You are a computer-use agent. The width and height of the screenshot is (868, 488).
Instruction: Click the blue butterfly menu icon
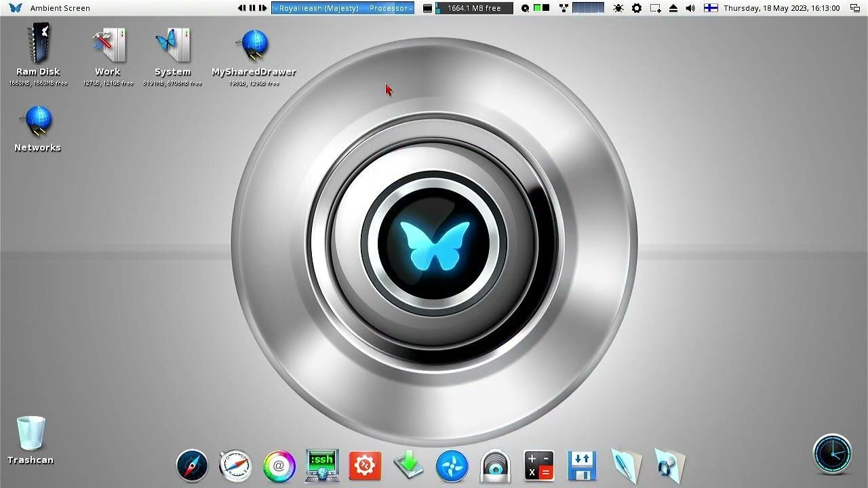[x=15, y=8]
